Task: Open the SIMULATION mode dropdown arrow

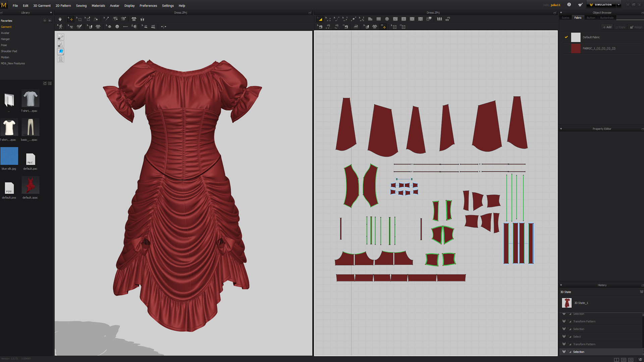Action: 619,5
